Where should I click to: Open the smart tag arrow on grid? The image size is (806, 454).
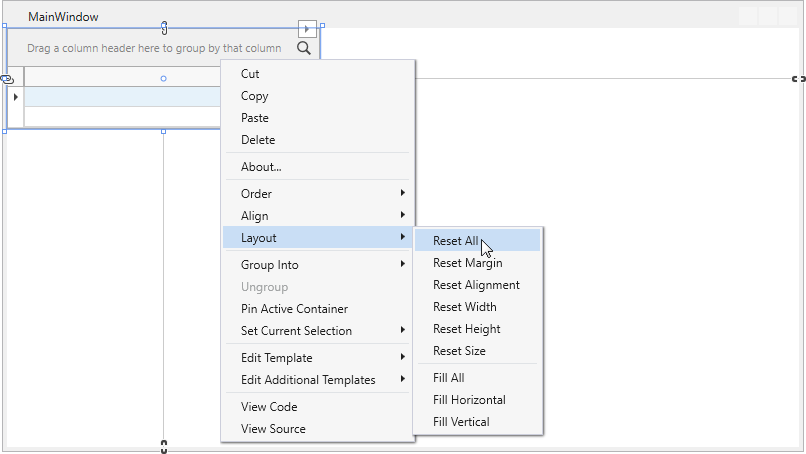point(307,29)
